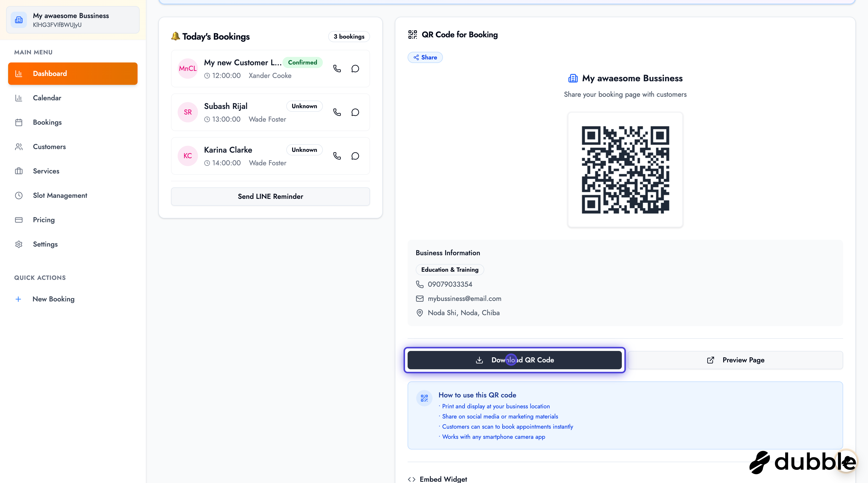Click the business building icon in sidebar header

(x=19, y=20)
